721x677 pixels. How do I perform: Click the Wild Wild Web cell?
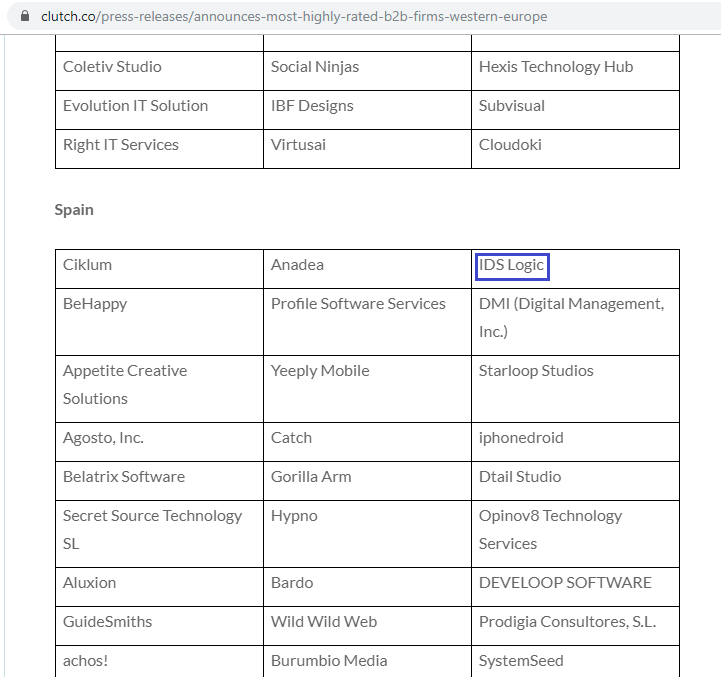[x=367, y=626]
